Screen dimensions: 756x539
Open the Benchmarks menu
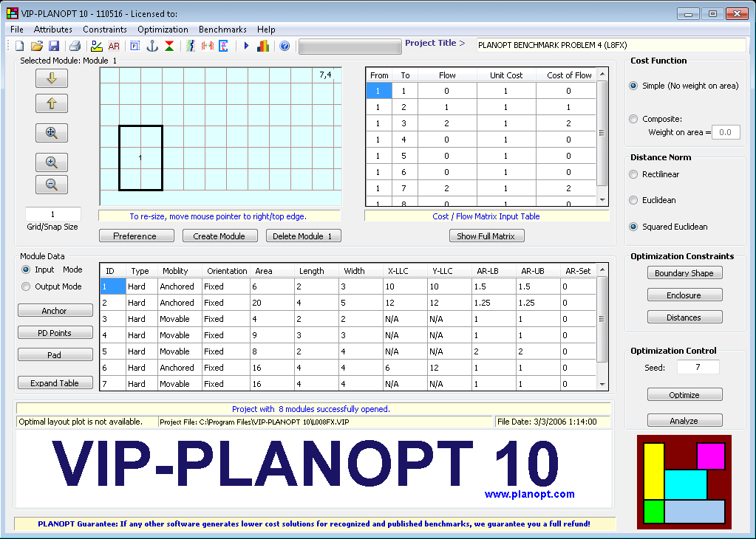[222, 30]
